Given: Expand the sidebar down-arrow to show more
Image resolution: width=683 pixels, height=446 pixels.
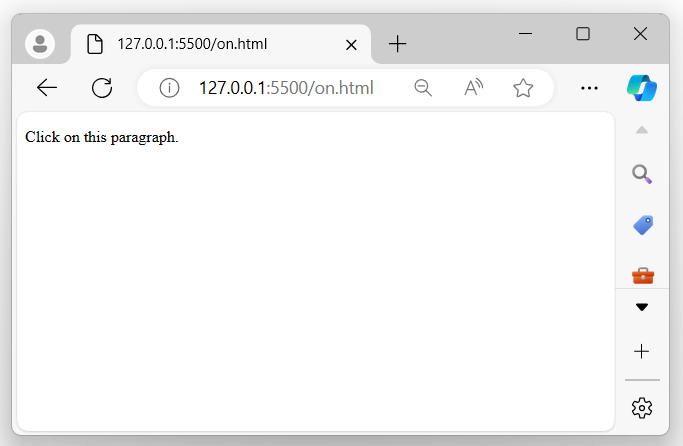Looking at the screenshot, I should (642, 307).
